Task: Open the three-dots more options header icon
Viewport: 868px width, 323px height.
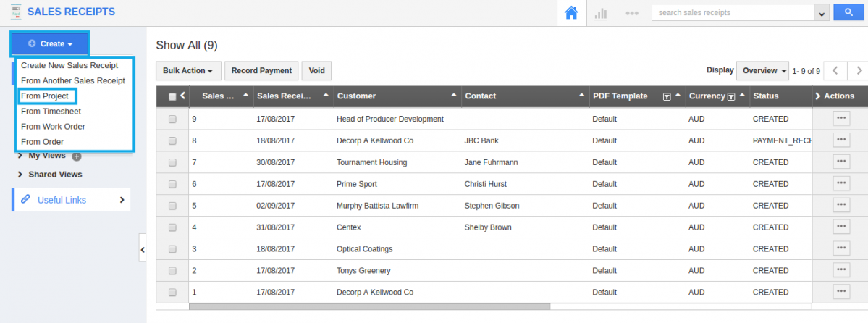Action: point(631,13)
